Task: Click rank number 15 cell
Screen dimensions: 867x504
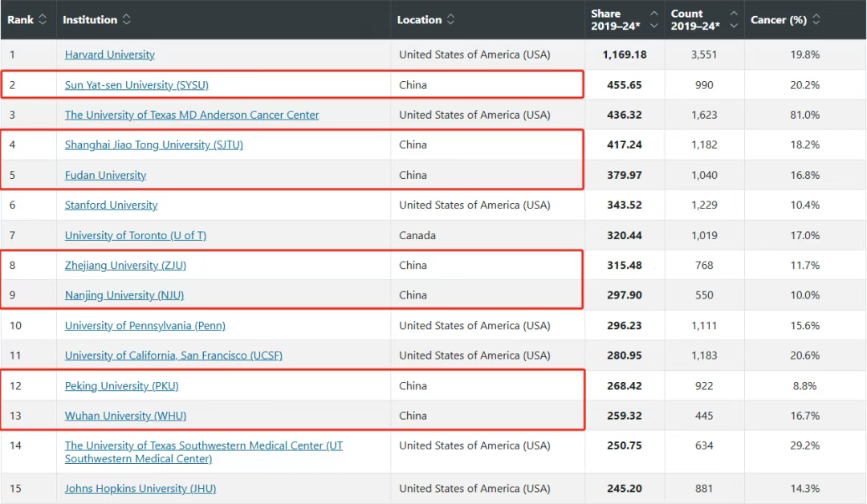Action: click(15, 489)
